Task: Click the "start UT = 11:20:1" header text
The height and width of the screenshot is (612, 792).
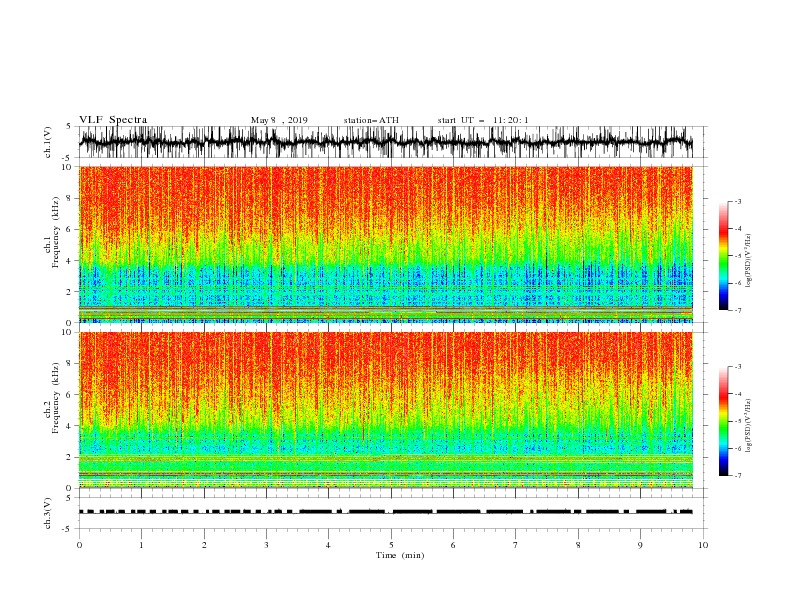Action: point(483,120)
